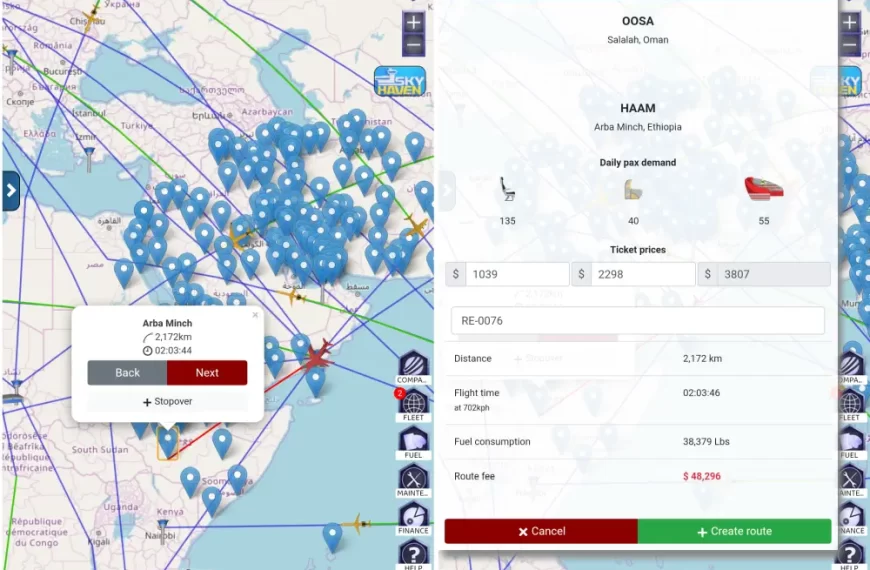Click the Sky Haven logo on left map
Viewport: 870px width, 570px height.
pyautogui.click(x=399, y=81)
